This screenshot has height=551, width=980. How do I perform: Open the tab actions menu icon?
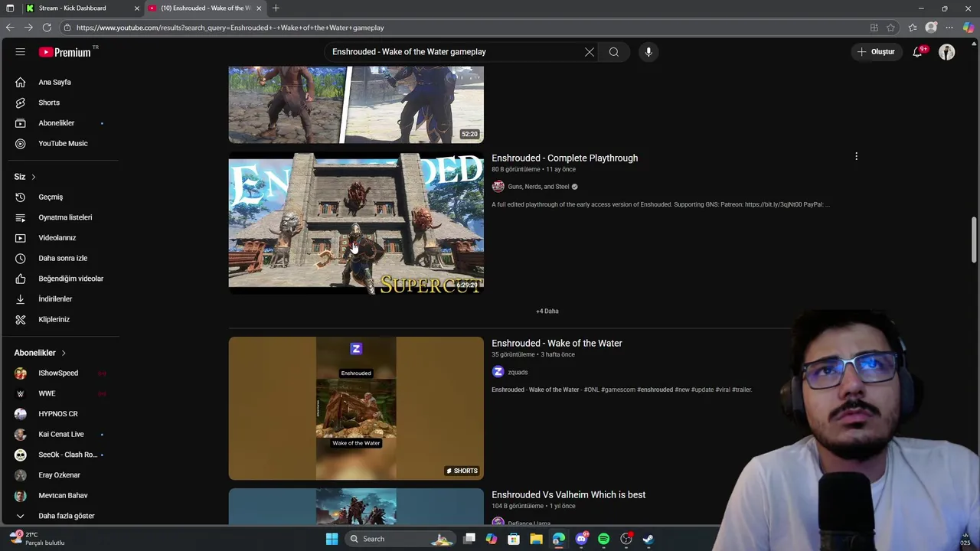coord(10,8)
